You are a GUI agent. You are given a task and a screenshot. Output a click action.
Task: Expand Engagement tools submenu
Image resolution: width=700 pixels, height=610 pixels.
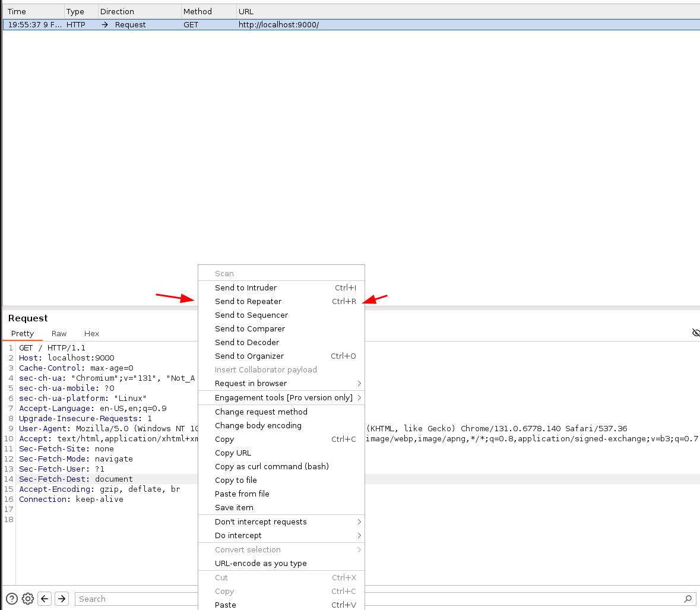pos(284,397)
